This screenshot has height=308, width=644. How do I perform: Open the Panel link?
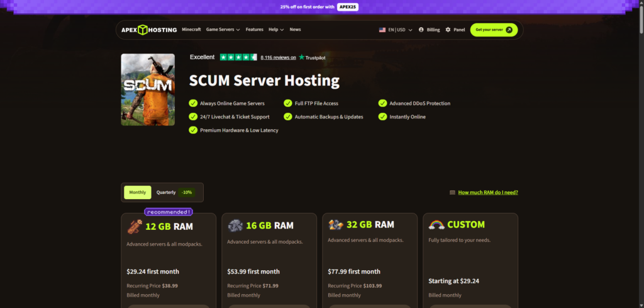click(x=455, y=30)
